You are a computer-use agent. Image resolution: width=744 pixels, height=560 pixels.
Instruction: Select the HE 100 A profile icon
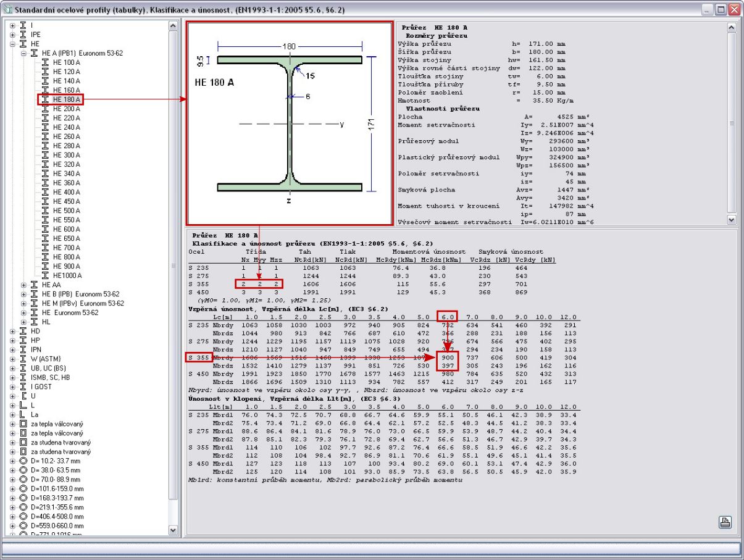pyautogui.click(x=45, y=62)
